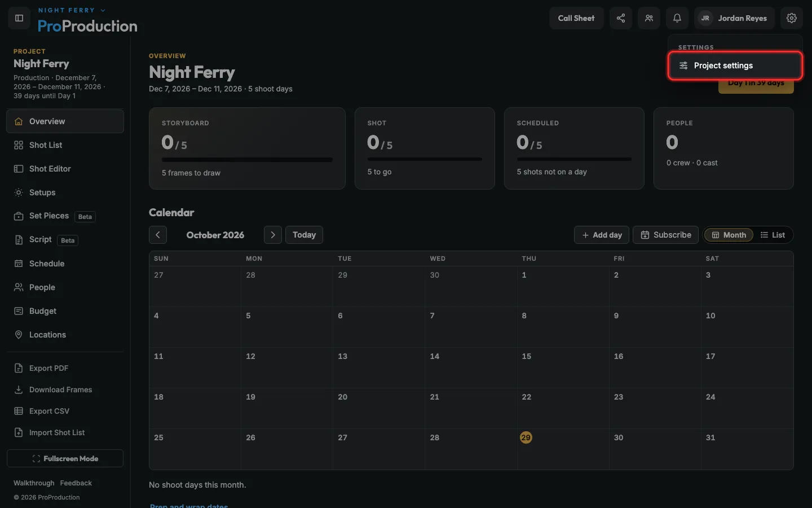Open Set Pieces beta page
812x508 pixels.
65,216
